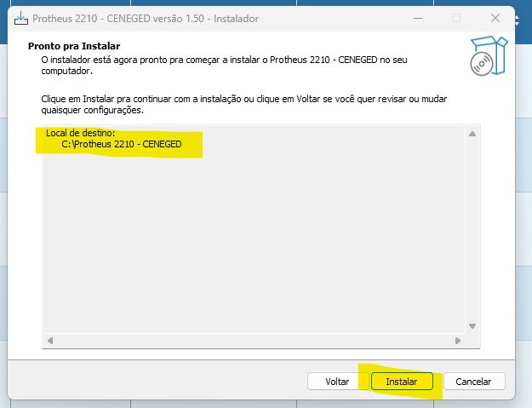Minimize the Protheus installer window
The width and height of the screenshot is (532, 408).
coord(417,18)
